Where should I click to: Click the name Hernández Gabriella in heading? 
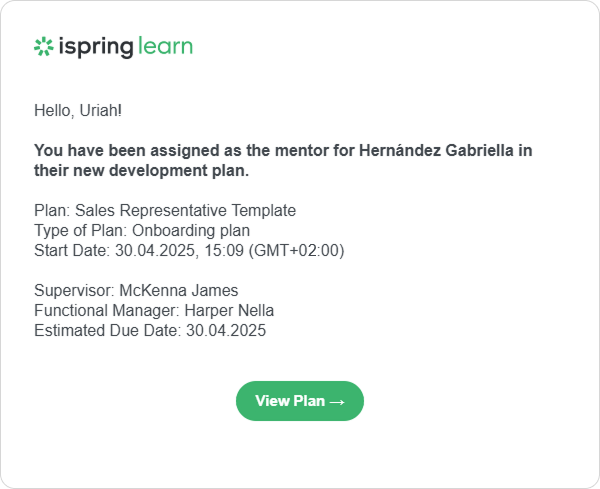tap(436, 150)
